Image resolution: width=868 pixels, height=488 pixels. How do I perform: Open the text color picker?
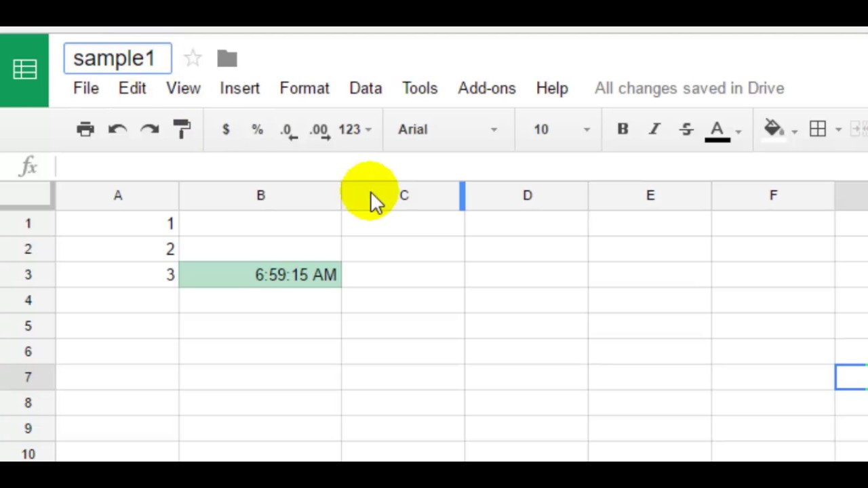coord(723,129)
